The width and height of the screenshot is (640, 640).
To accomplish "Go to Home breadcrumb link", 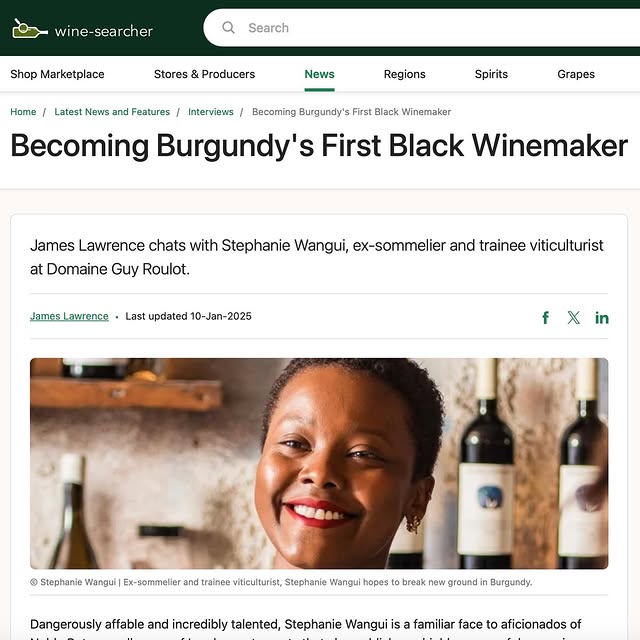I will [x=23, y=112].
